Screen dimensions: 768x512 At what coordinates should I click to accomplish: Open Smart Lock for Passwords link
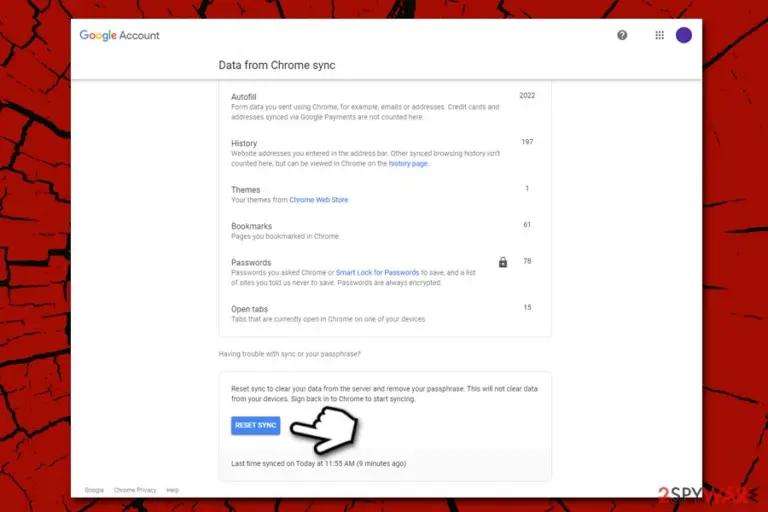tap(378, 272)
